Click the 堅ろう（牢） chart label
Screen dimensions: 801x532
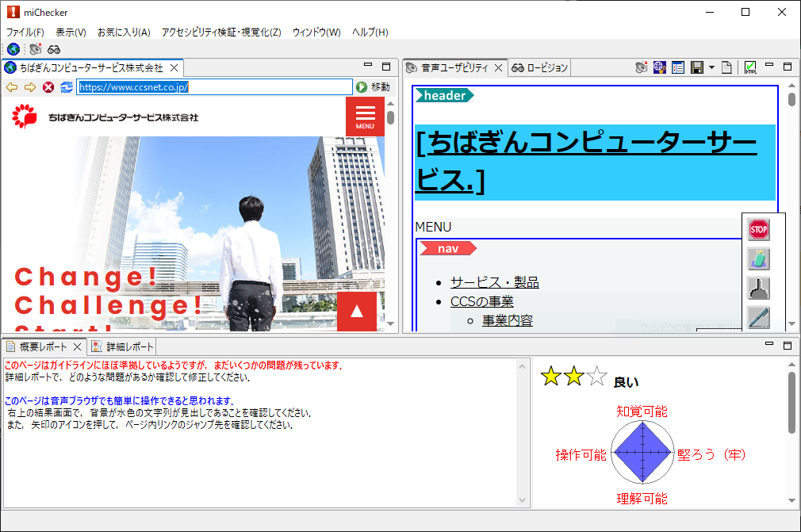pos(711,455)
